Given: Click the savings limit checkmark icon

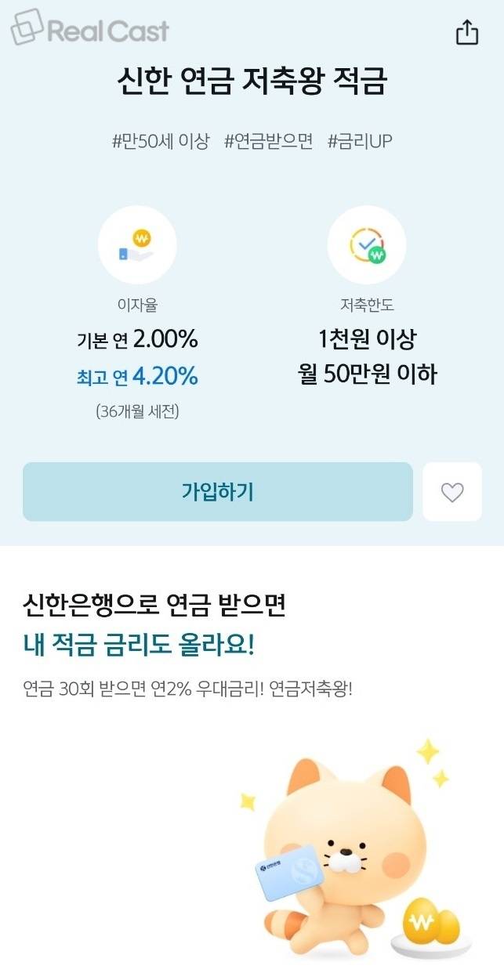Looking at the screenshot, I should tap(367, 245).
